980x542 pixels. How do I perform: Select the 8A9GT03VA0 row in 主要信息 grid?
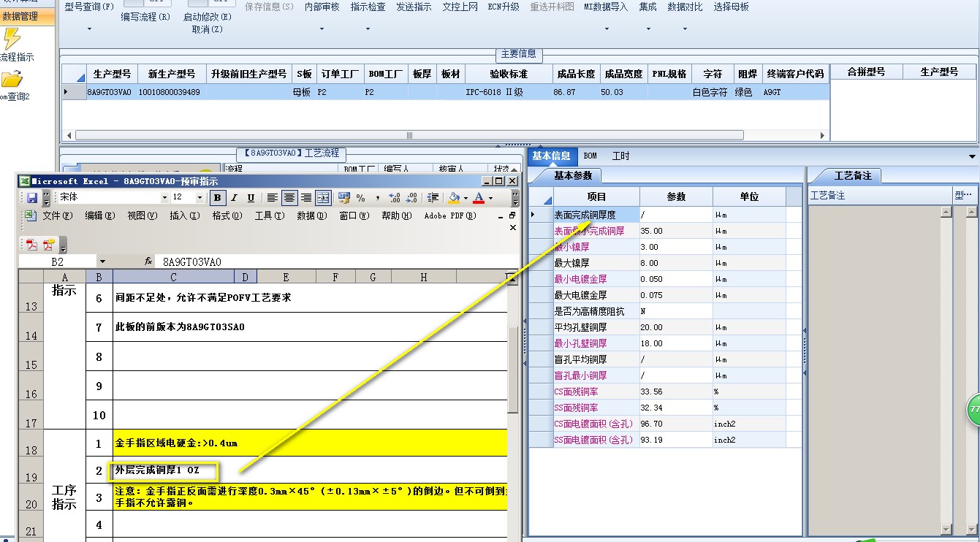tap(446, 92)
